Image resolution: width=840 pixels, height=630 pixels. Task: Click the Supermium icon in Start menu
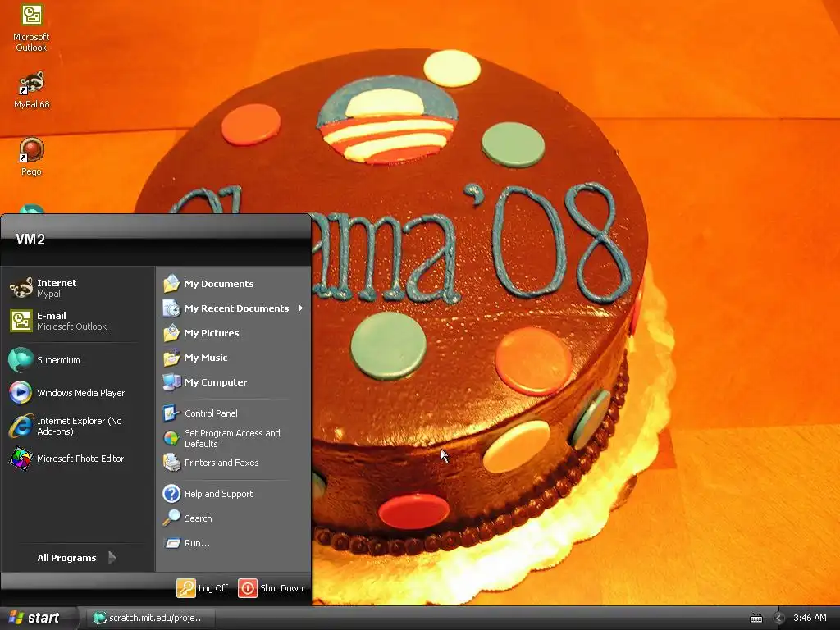(x=21, y=360)
